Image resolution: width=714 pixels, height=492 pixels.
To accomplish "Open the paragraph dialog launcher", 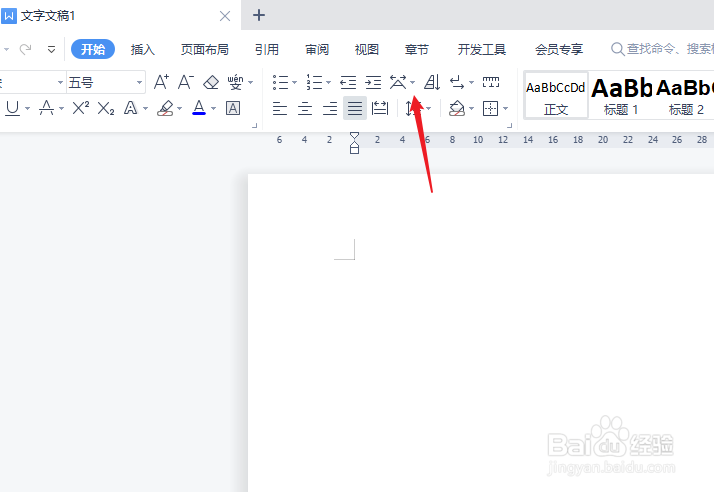I will tap(510, 125).
